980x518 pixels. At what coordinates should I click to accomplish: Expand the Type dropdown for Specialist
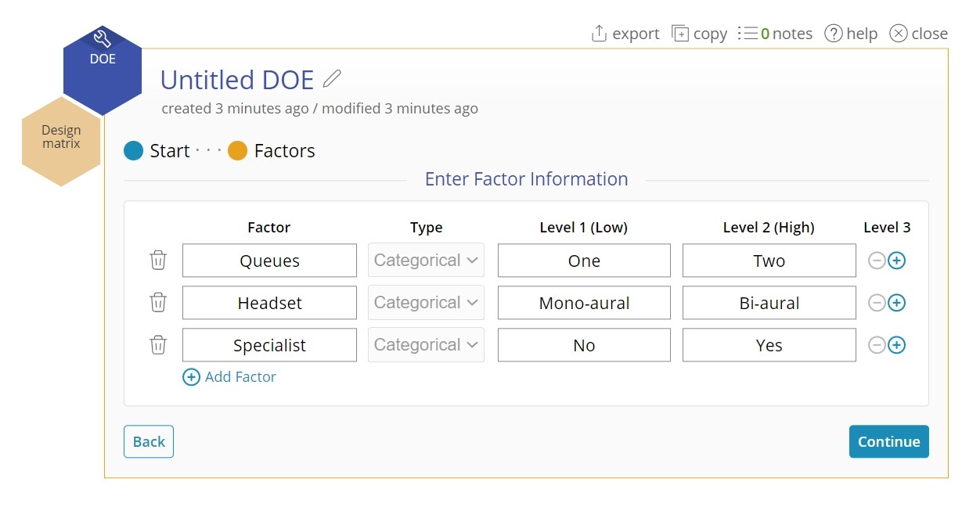[x=426, y=345]
